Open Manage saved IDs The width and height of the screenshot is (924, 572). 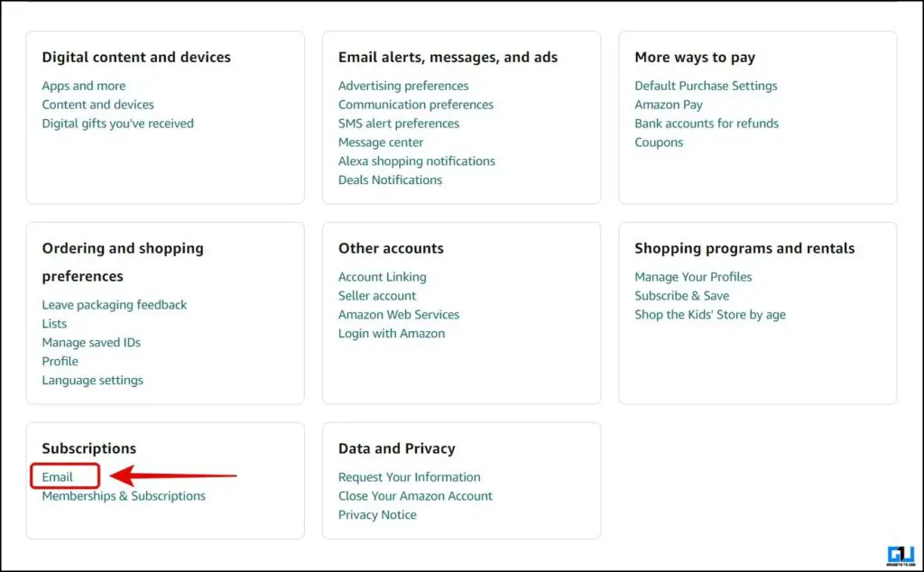91,343
